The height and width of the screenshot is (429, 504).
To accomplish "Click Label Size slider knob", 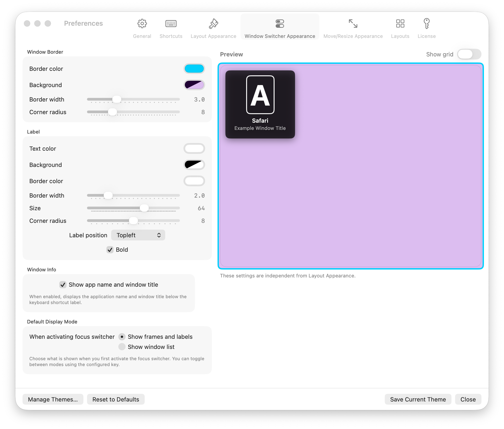I will tap(144, 208).
